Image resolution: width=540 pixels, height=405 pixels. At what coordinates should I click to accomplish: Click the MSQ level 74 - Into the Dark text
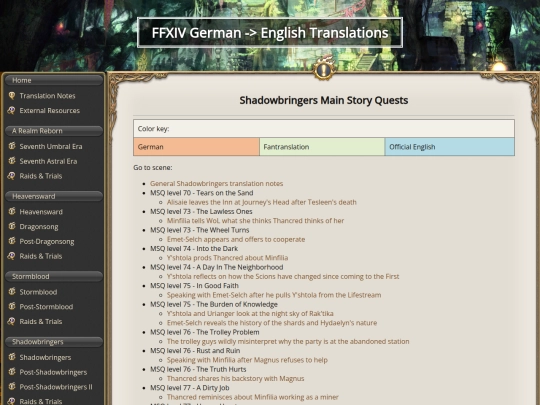194,249
